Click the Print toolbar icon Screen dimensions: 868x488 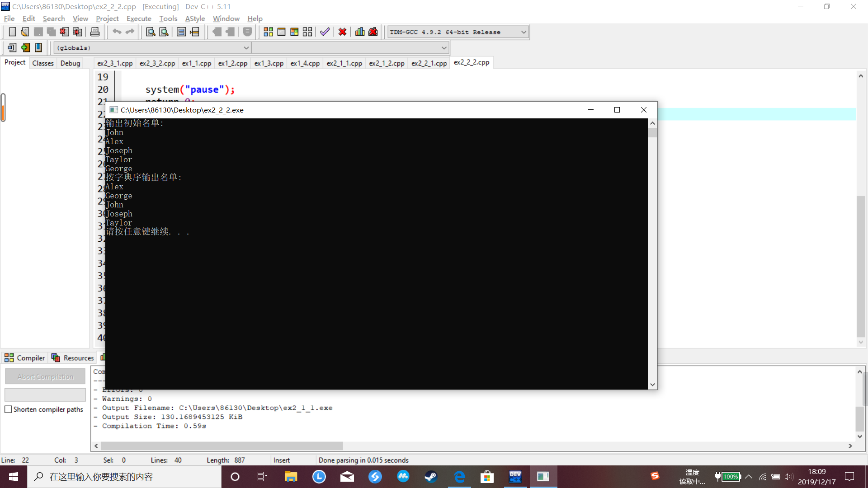click(95, 32)
